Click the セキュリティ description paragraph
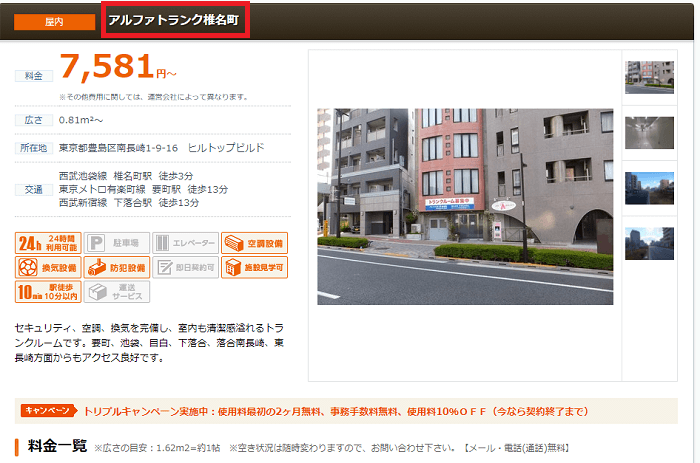 click(149, 343)
